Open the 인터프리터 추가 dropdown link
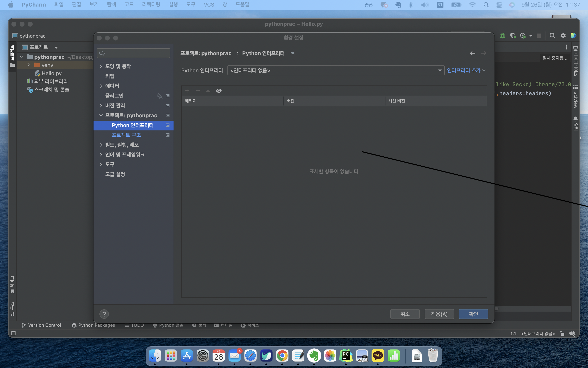 (466, 70)
